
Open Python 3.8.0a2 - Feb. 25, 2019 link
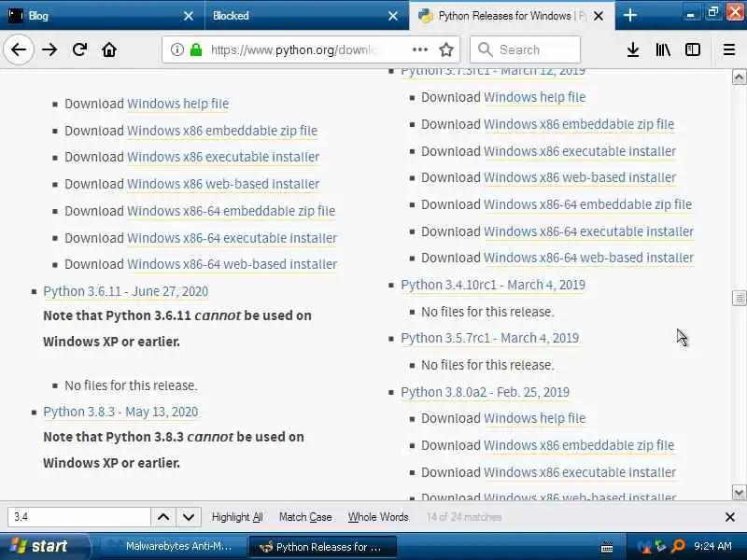[x=485, y=392]
